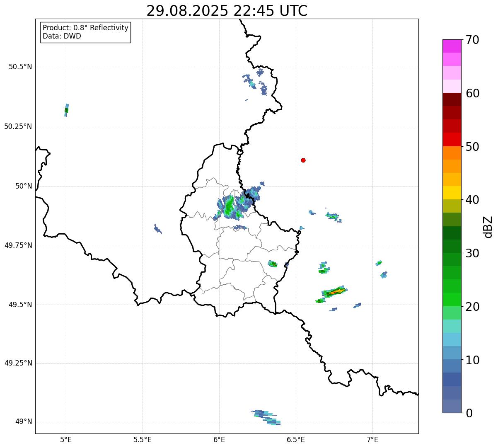Image resolution: width=498 pixels, height=448 pixels.
Task: Click the 50.25°N latitude label
Action: pyautogui.click(x=18, y=126)
